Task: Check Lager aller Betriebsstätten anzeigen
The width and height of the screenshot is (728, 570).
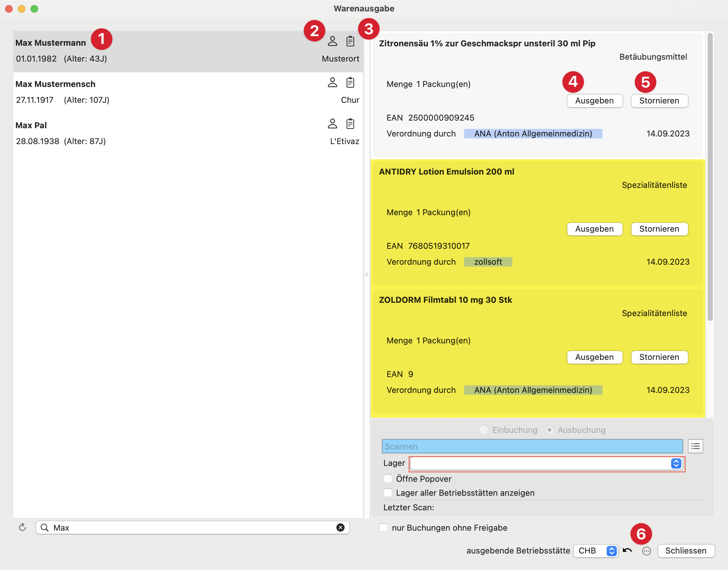Action: tap(388, 493)
